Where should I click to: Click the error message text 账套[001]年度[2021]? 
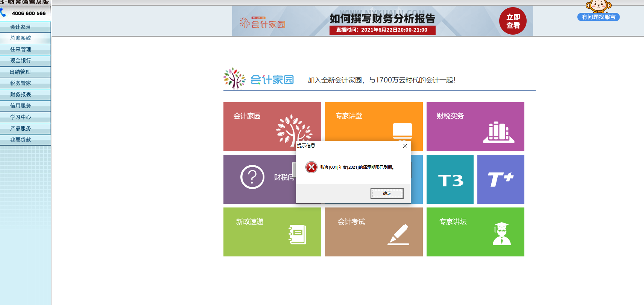point(357,167)
